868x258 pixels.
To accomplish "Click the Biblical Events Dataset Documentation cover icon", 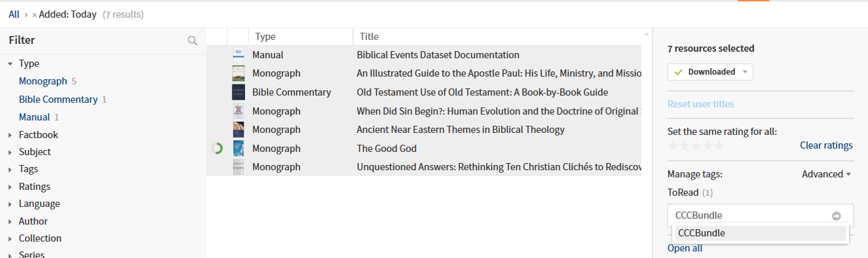I will click(238, 55).
